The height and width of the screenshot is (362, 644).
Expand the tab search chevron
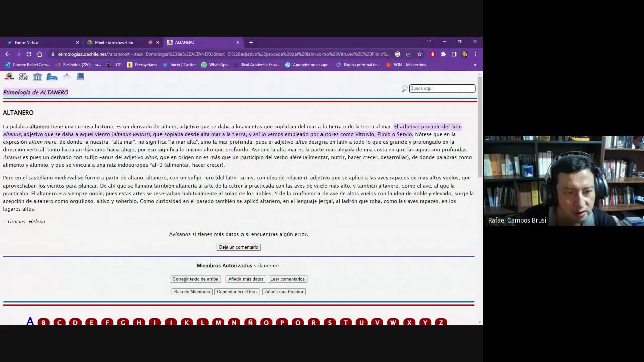pos(429,42)
